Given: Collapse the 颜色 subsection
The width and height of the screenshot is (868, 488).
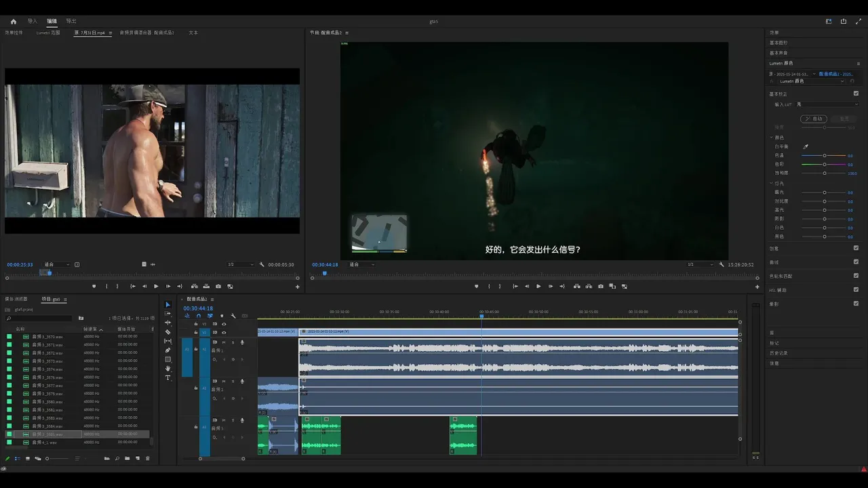Looking at the screenshot, I should [771, 138].
